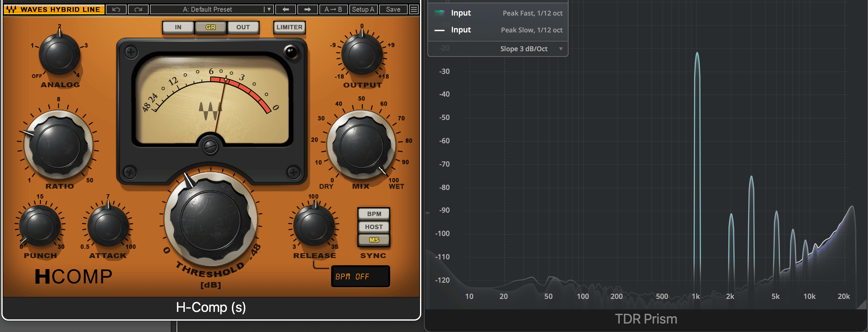Click the white Input Peak Slow line icon
Viewport: 868px width, 332px height.
[x=440, y=30]
